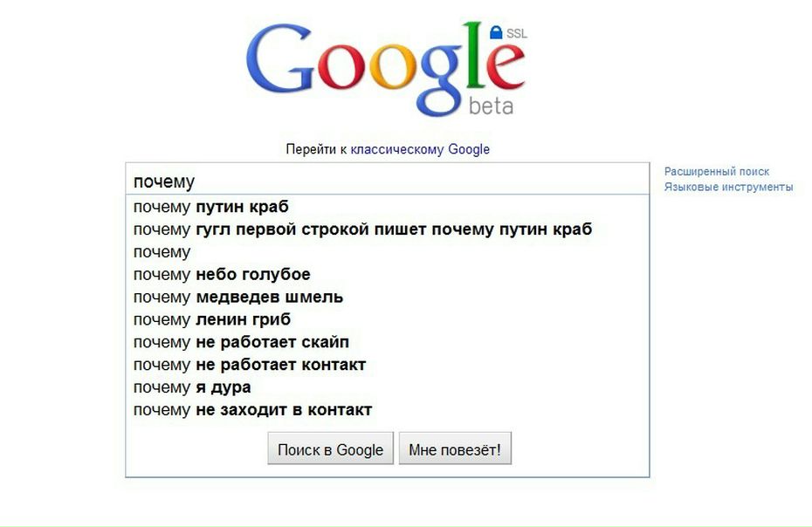Screen dimensions: 812x527
Task: Open the 'Расширенный поиск' link
Action: pyautogui.click(x=717, y=172)
